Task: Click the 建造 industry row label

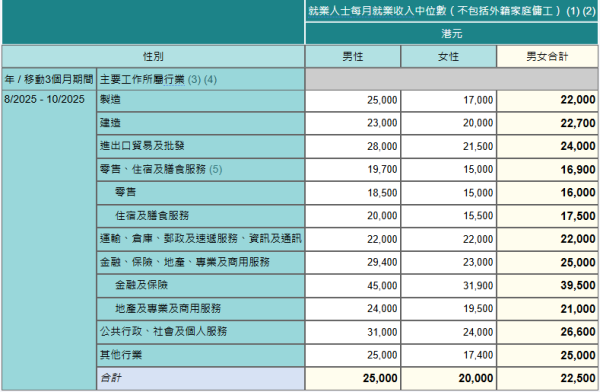Action: tap(201, 123)
